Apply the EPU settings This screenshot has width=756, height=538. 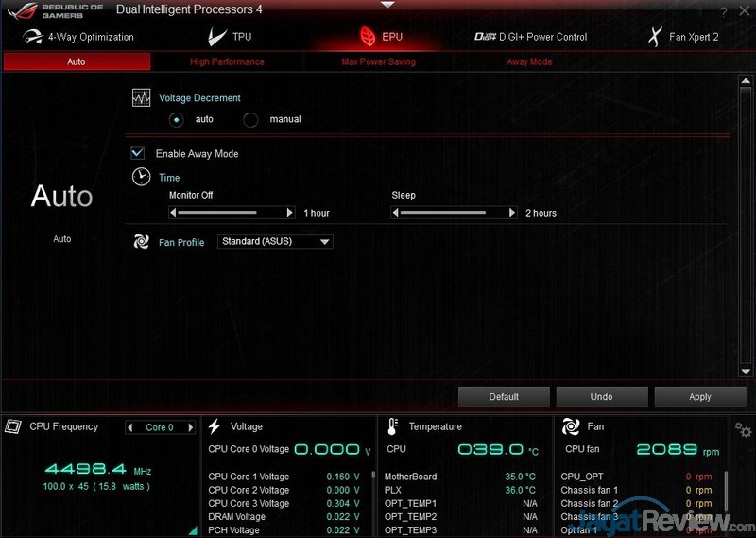[700, 396]
